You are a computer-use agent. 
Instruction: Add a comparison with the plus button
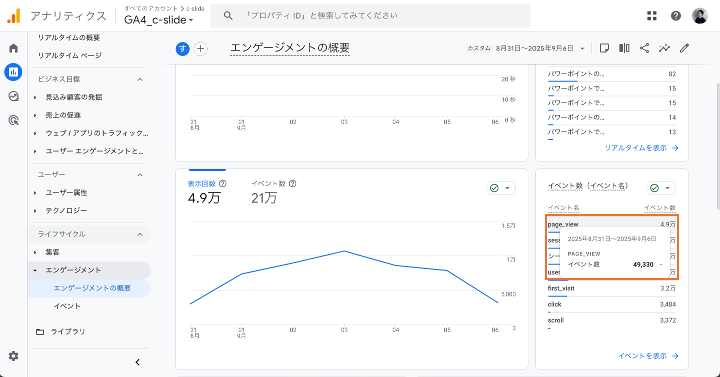point(200,49)
